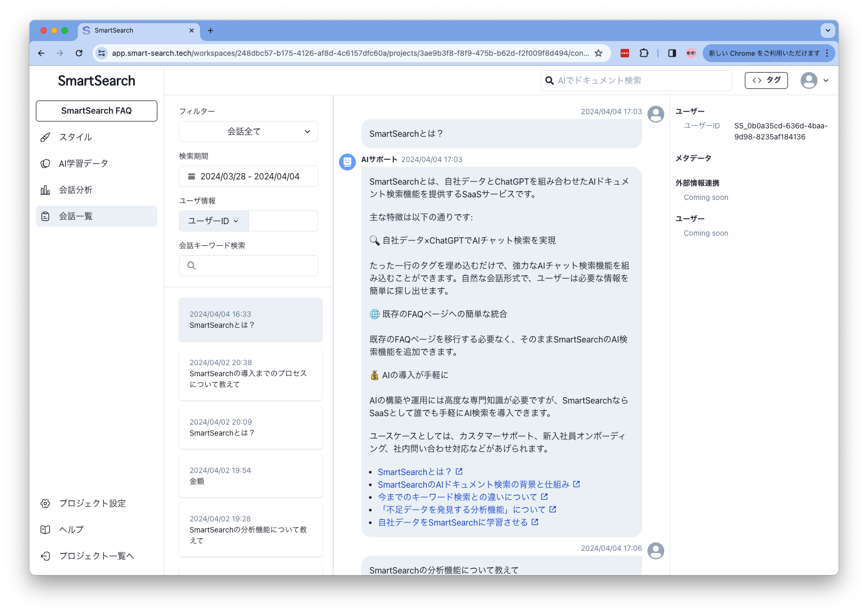Go back via プロジェクト一覧へ
Image resolution: width=868 pixels, height=614 pixels.
[96, 556]
